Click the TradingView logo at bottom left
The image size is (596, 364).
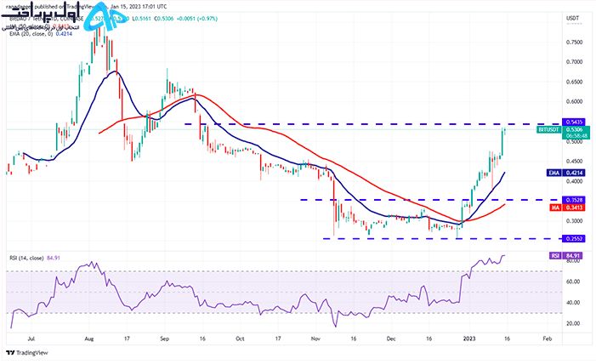[x=27, y=353]
